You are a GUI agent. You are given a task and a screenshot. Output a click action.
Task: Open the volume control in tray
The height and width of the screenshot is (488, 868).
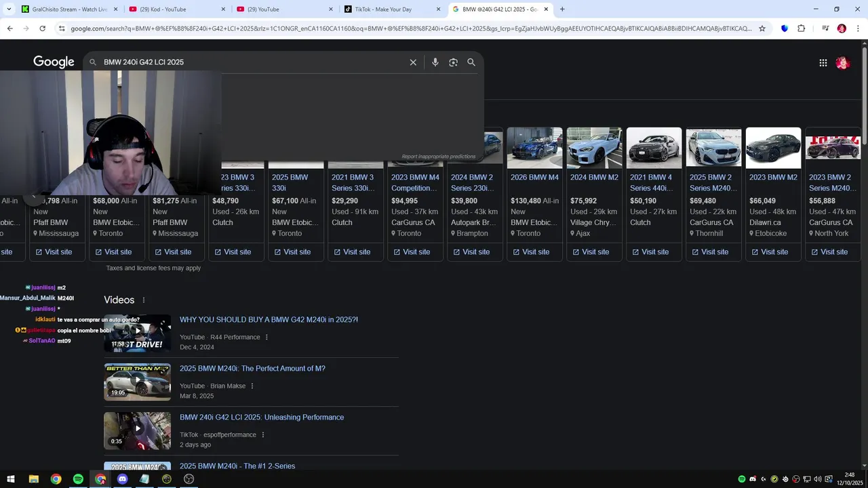click(817, 479)
